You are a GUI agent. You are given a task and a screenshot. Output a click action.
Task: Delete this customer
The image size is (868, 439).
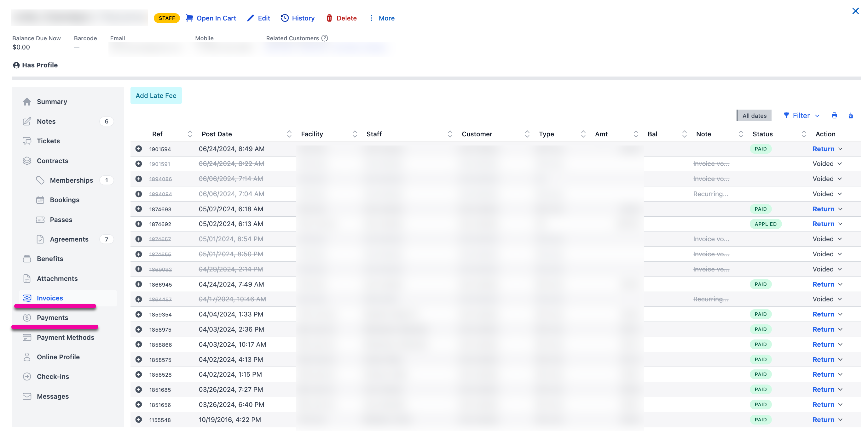(341, 18)
